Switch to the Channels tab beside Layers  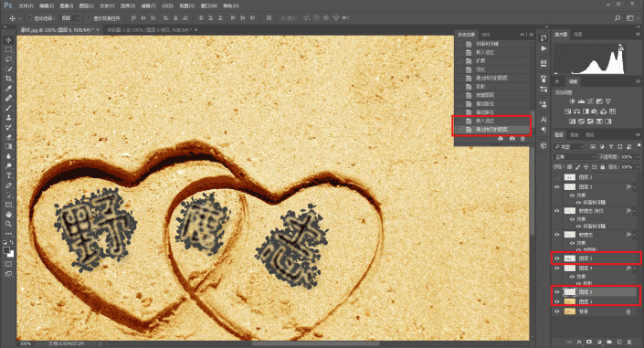(x=575, y=135)
